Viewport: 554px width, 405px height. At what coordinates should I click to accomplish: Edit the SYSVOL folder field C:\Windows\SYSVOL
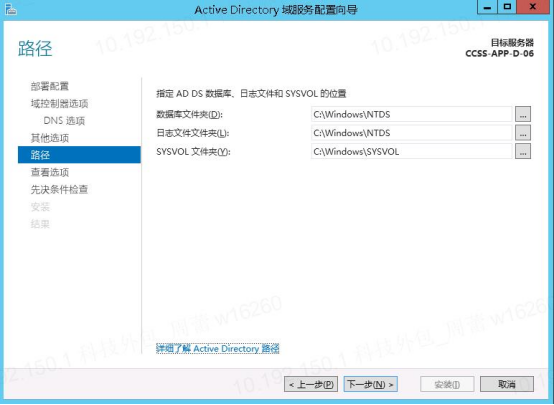(x=412, y=152)
